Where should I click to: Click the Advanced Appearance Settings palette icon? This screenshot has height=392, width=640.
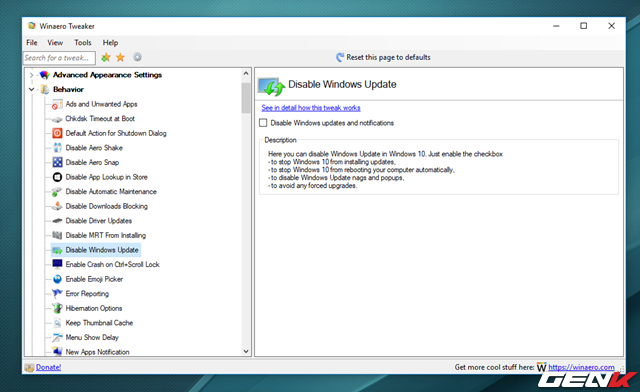44,75
